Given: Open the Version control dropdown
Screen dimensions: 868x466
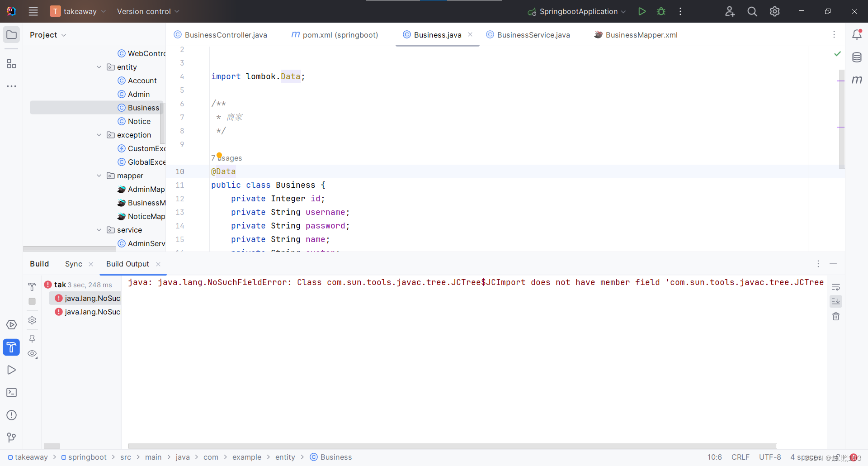Looking at the screenshot, I should [148, 11].
